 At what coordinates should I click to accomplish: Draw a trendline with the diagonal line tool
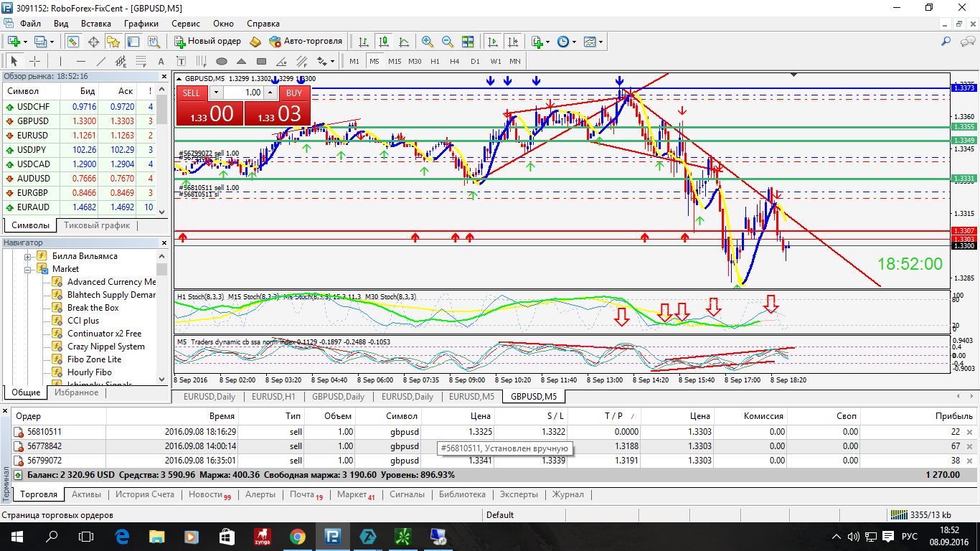(x=101, y=61)
